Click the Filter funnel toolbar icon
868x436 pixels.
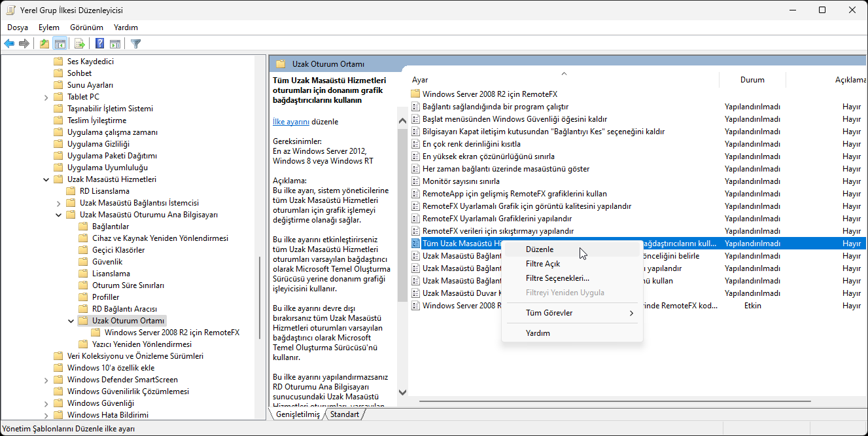[x=135, y=44]
